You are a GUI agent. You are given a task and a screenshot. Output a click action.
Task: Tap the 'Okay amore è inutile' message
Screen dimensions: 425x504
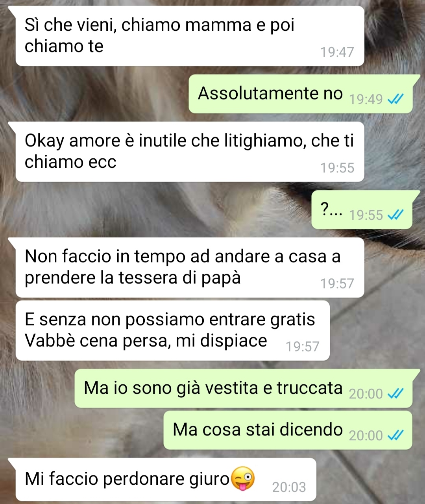190,152
